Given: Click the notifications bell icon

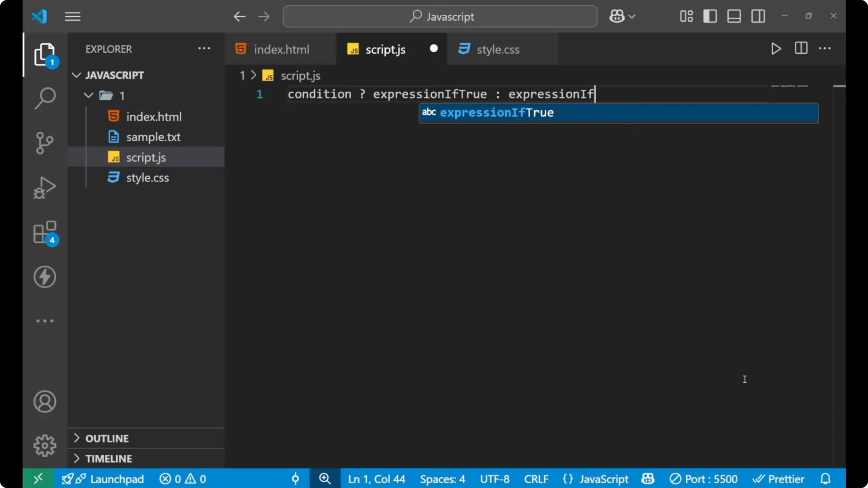Looking at the screenshot, I should [826, 479].
